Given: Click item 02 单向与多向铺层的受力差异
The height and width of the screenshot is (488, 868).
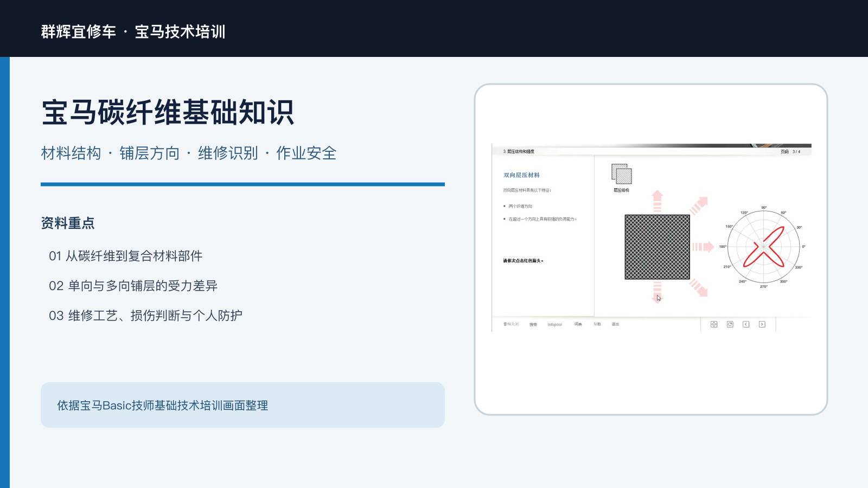Looking at the screenshot, I should click(x=133, y=286).
